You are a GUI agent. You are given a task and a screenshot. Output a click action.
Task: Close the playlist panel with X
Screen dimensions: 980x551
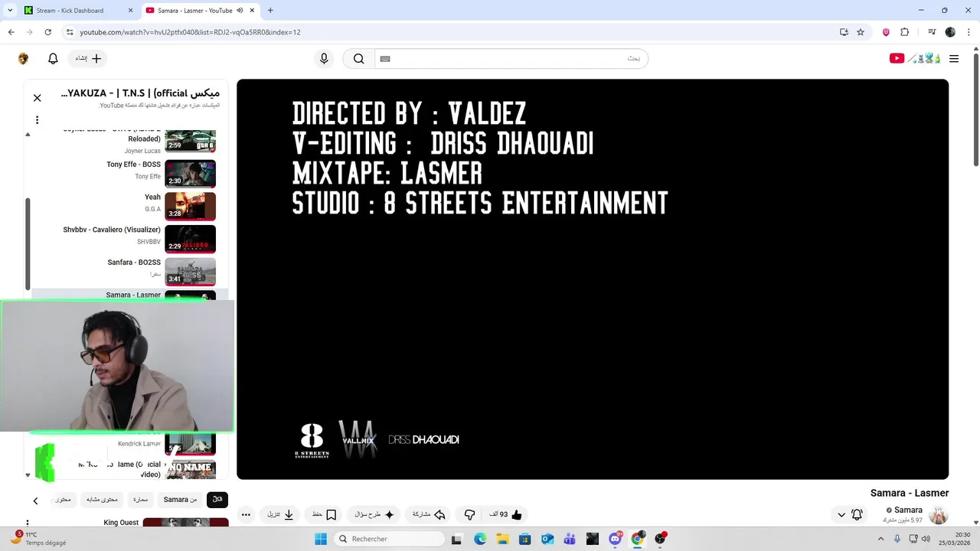[37, 98]
